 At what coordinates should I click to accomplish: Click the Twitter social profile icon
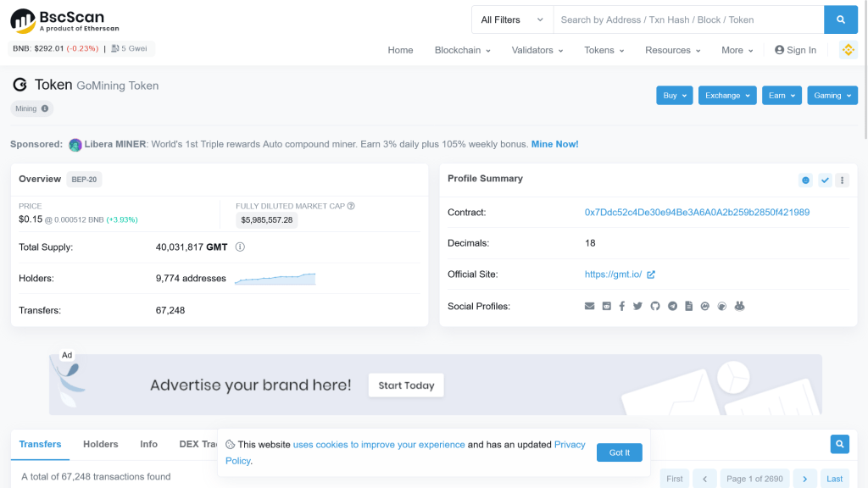pos(637,306)
